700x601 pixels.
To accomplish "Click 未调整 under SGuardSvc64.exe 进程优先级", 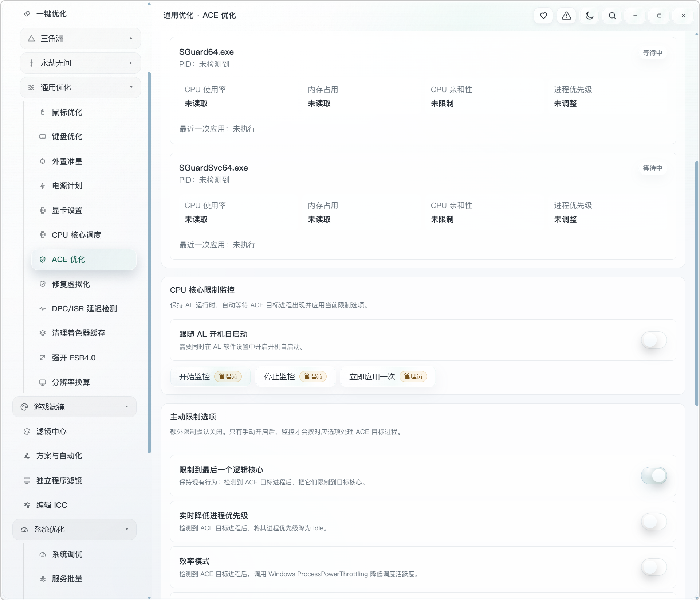I will coord(565,219).
